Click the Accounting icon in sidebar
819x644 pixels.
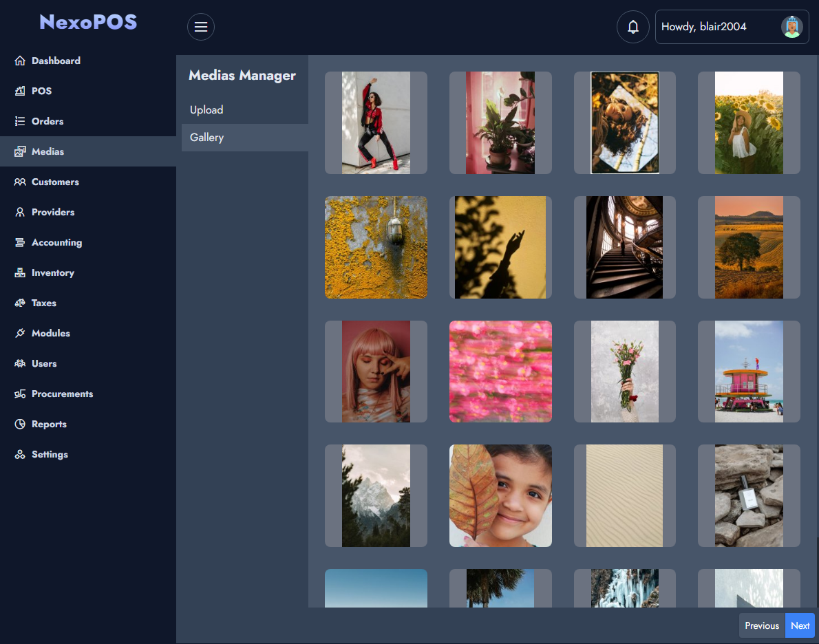pos(20,242)
